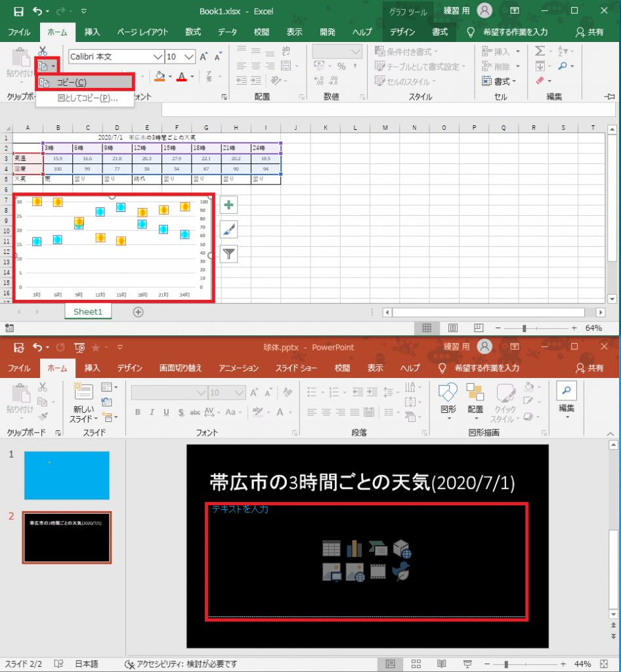The width and height of the screenshot is (621, 672).
Task: Select slide 1 blue thumbnail
Action: coord(66,475)
